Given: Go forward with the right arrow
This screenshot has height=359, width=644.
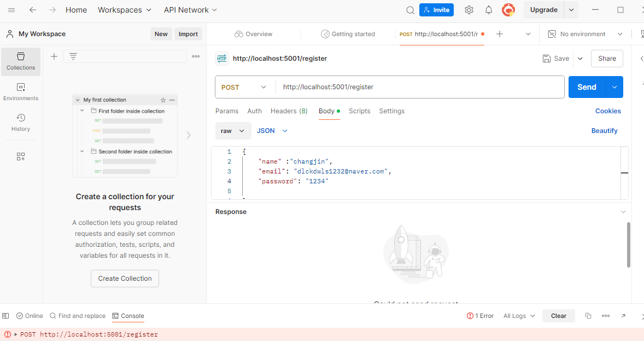Looking at the screenshot, I should pos(52,10).
